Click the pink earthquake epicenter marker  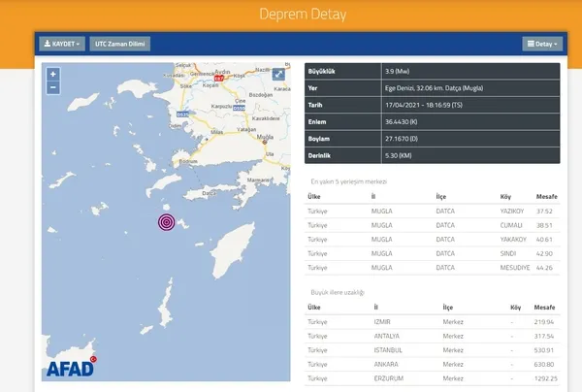point(168,222)
